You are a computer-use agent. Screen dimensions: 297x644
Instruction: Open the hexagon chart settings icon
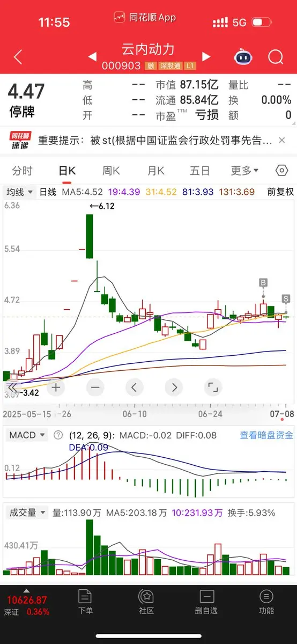pos(282,171)
